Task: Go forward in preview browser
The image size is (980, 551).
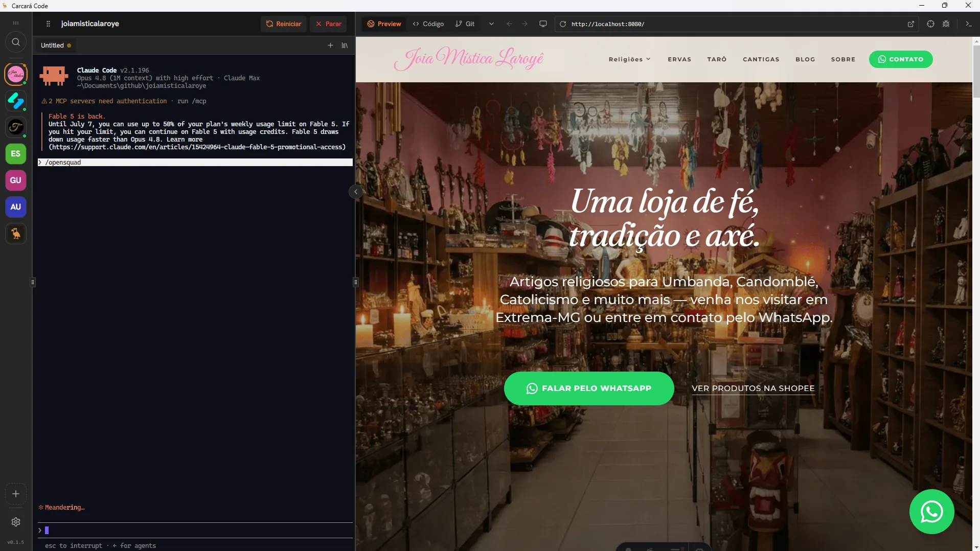Action: pyautogui.click(x=525, y=24)
